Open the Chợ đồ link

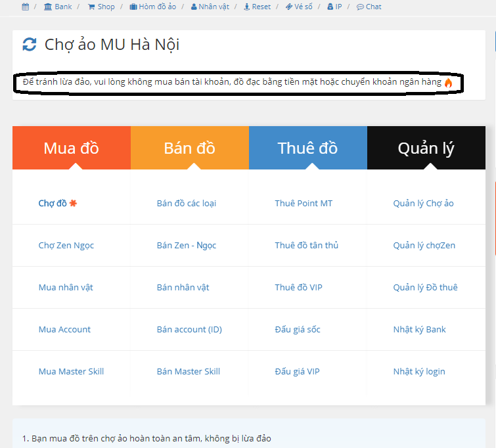coord(53,203)
